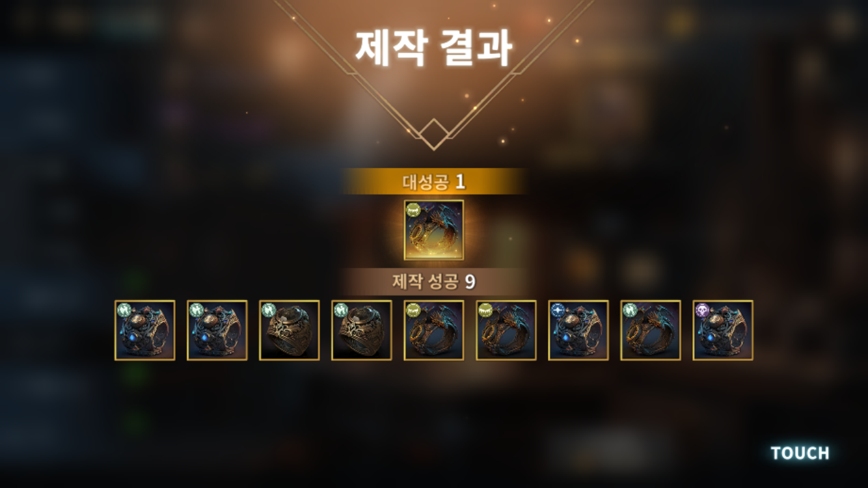
Task: Tap the TOUCH prompt to continue
Action: click(x=800, y=453)
